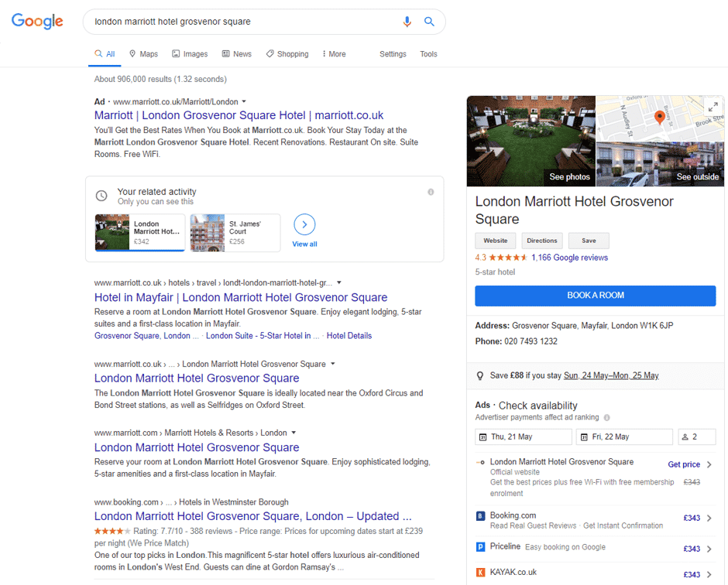This screenshot has height=585, width=728.
Task: Submit search with the magnifier icon
Action: click(x=430, y=22)
